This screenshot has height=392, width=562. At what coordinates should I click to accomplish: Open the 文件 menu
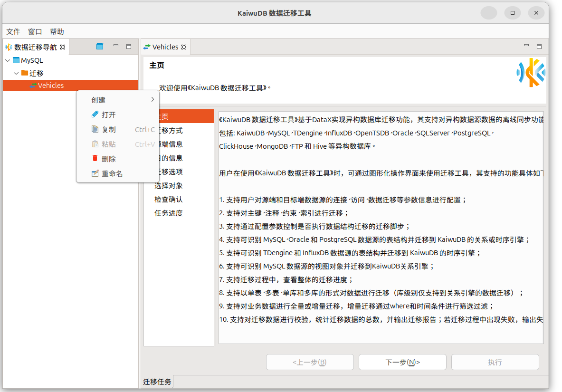coord(13,31)
